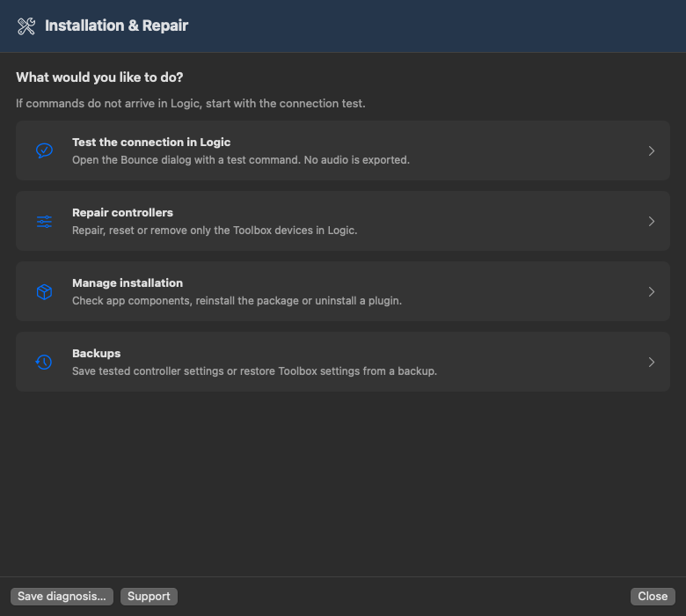Click the speech bubble checkmark connection-test icon

44,150
